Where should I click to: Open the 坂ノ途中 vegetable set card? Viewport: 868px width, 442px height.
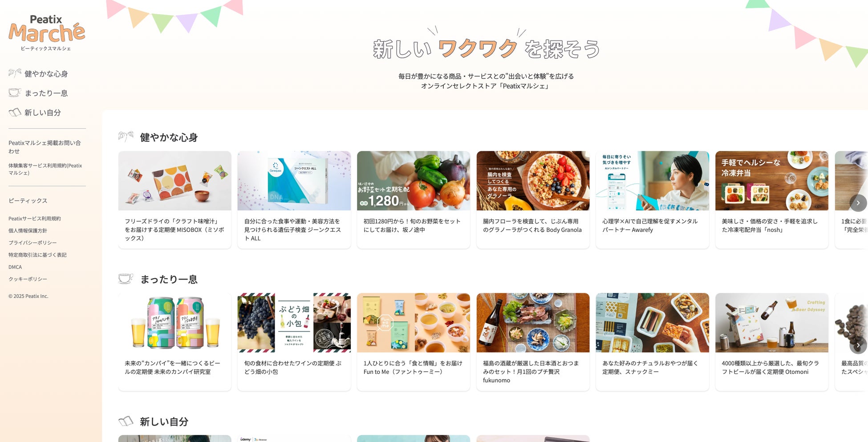414,199
